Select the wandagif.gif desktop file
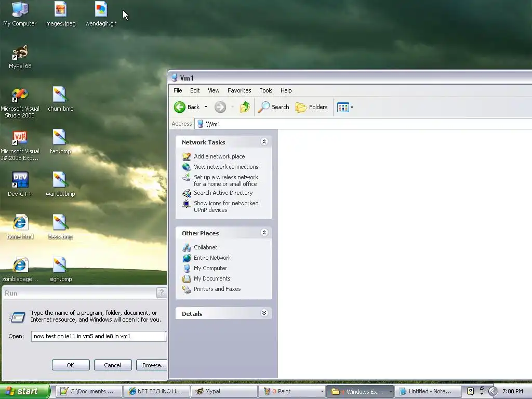532x399 pixels. click(101, 14)
